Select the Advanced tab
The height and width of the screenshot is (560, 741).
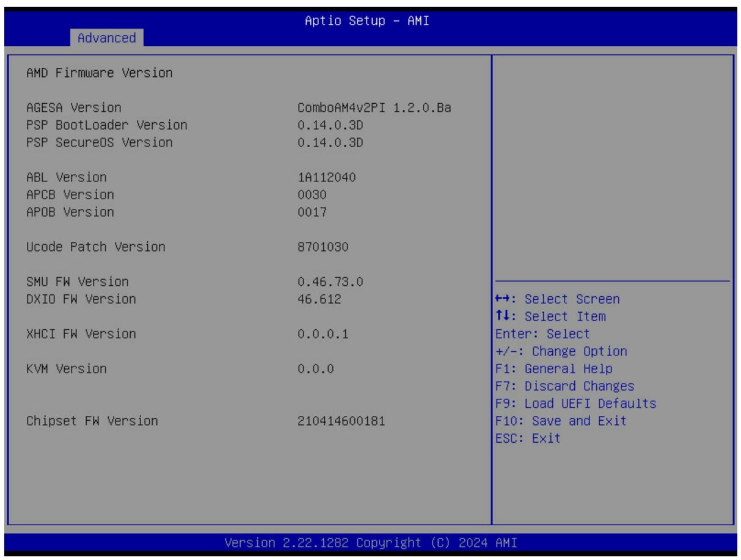pyautogui.click(x=106, y=38)
